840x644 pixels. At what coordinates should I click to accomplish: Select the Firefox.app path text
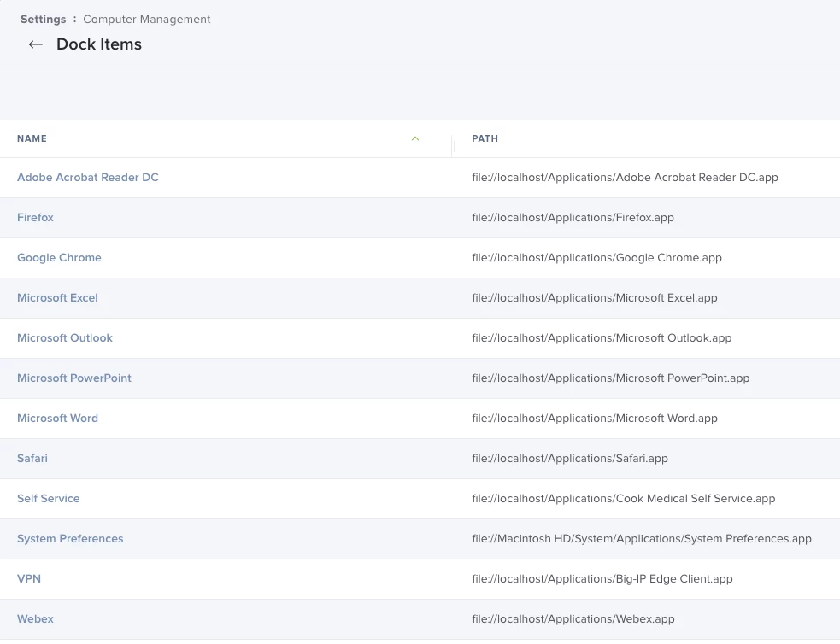click(x=573, y=217)
